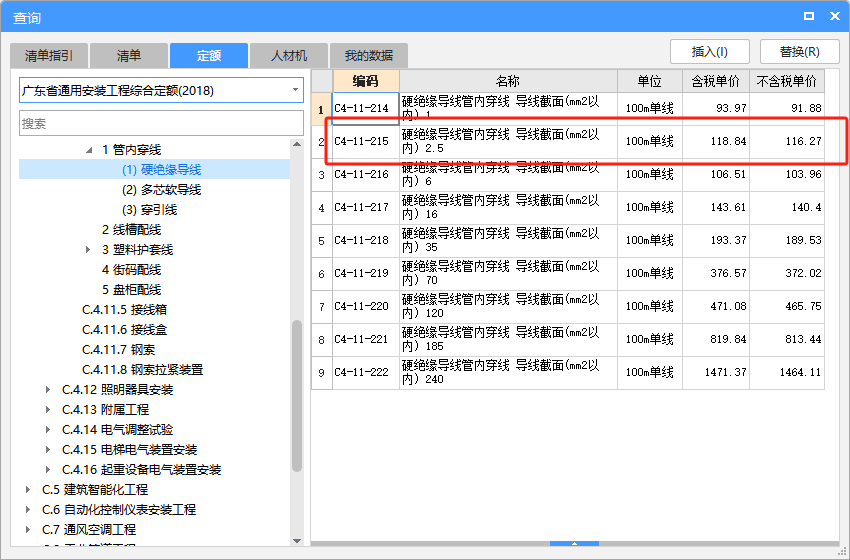Click the tree scrollbar down arrow
The width and height of the screenshot is (850, 560).
tap(297, 540)
